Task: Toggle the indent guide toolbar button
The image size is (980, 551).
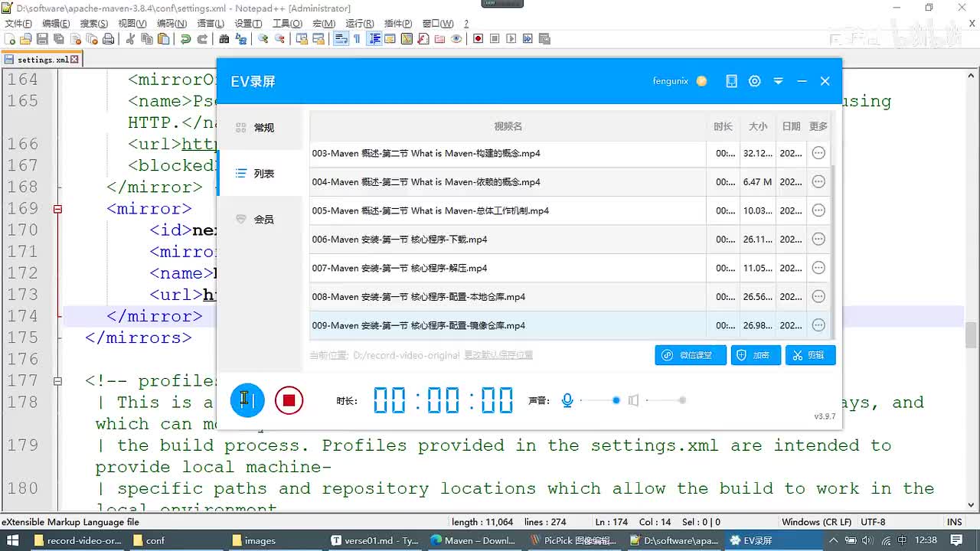Action: (374, 39)
